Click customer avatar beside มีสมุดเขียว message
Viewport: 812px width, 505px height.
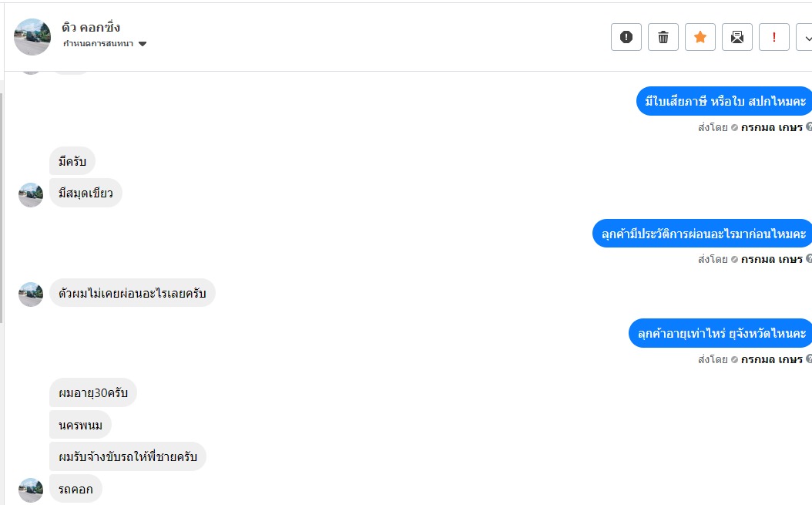[x=31, y=195]
